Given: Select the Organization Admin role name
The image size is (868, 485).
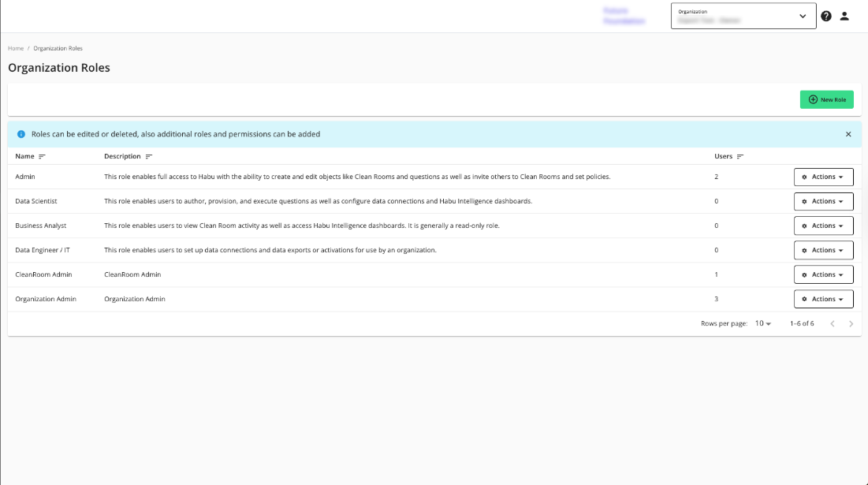Looking at the screenshot, I should (46, 300).
